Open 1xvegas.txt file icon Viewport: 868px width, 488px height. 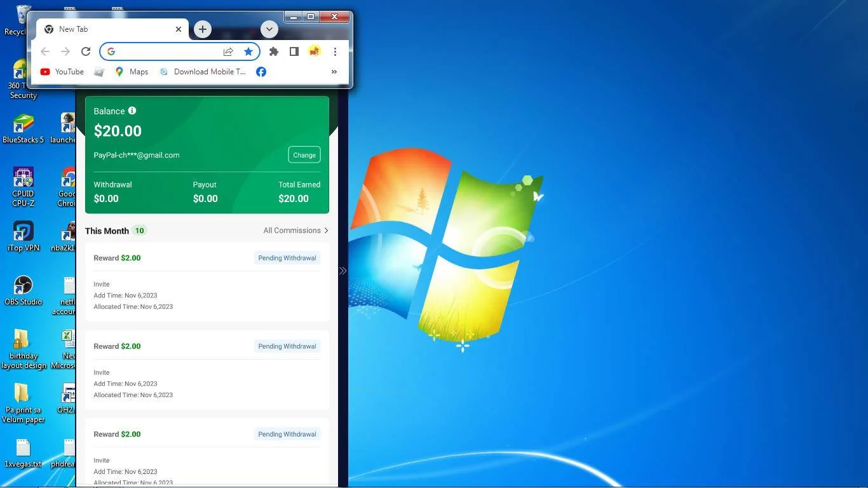24,454
